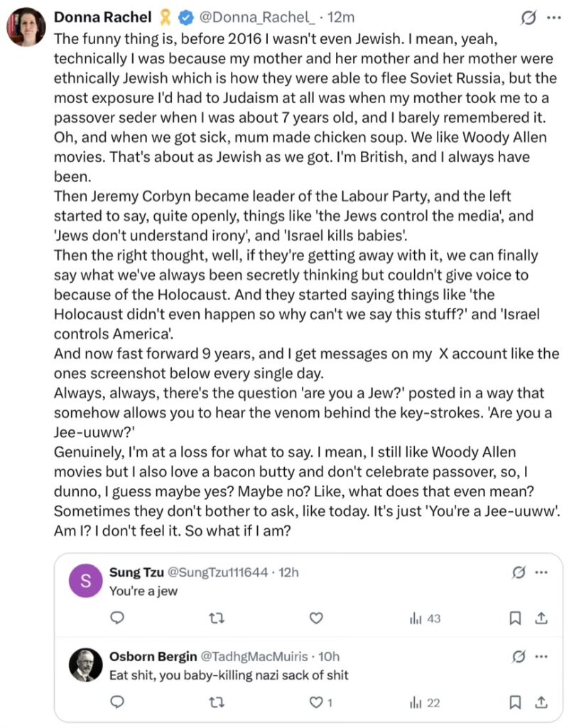View analytics showing 22 views
The image size is (569, 728).
425,702
